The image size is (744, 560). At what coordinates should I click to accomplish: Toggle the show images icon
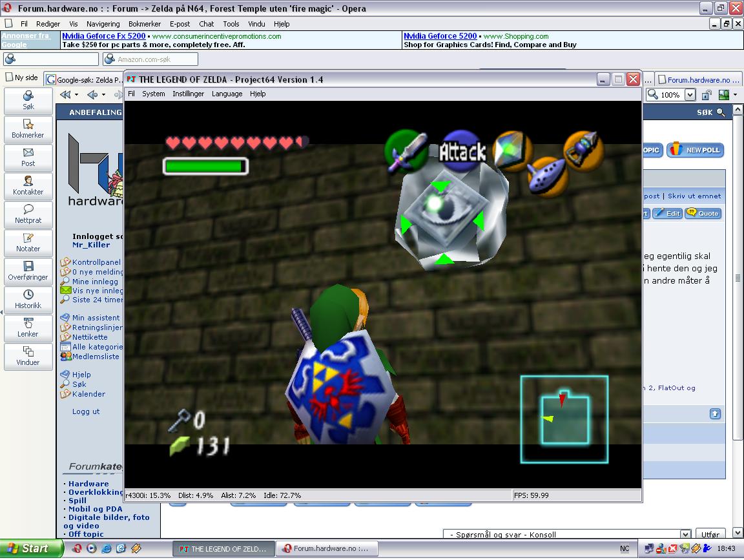(x=723, y=95)
